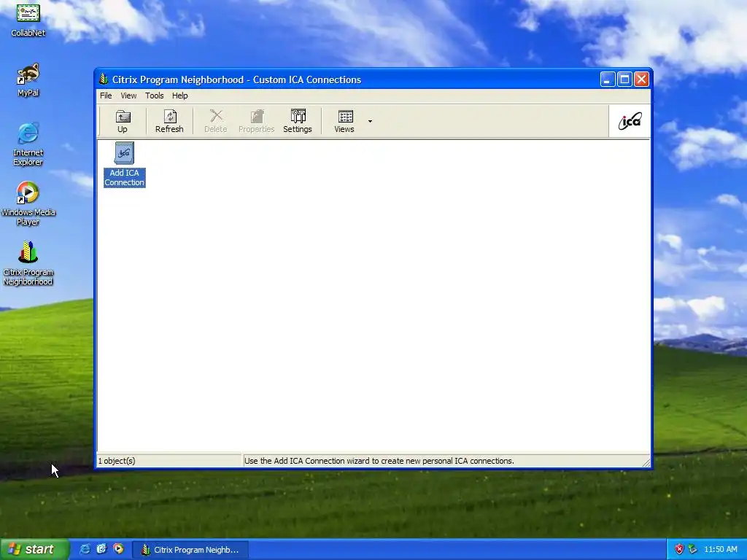Click the Add ICA Connection wizard status message
The image size is (747, 560).
pos(379,461)
